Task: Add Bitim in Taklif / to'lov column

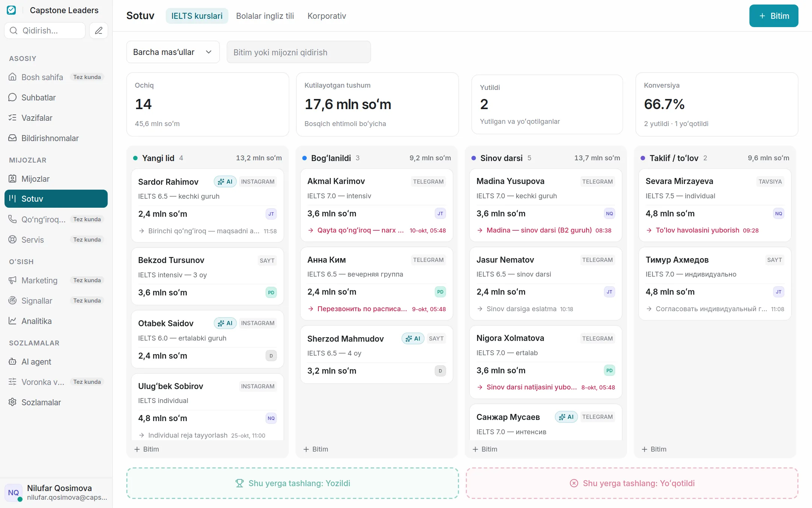Action: [x=654, y=449]
